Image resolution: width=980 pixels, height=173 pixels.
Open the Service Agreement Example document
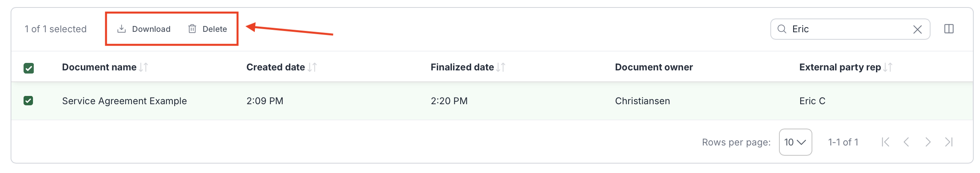point(124,101)
